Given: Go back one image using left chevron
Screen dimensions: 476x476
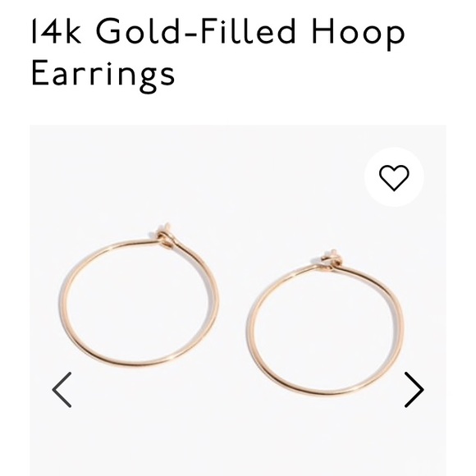Looking at the screenshot, I should [62, 390].
